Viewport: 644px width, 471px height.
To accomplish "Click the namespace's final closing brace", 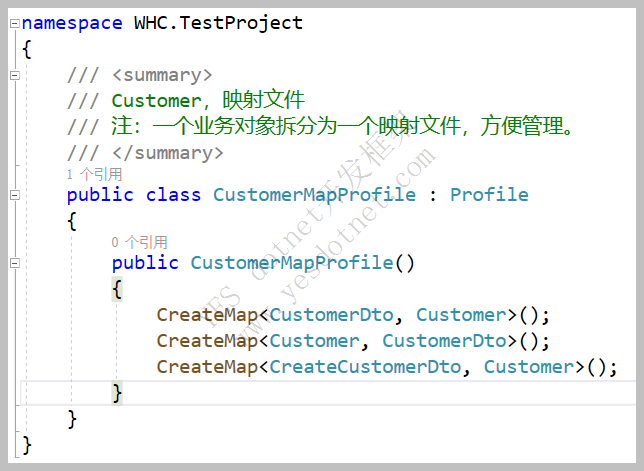I will point(27,444).
